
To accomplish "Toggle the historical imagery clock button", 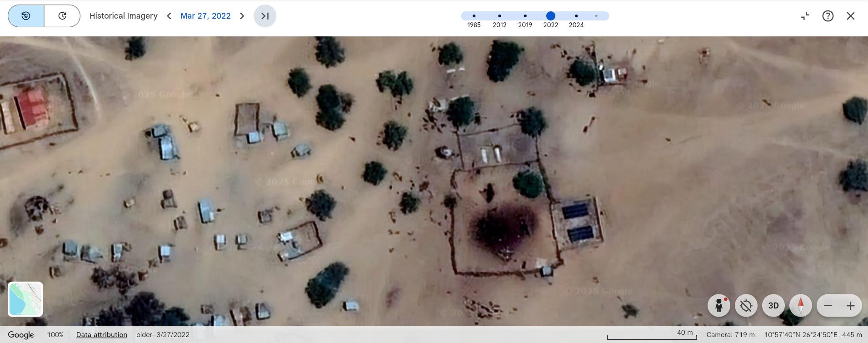I will tap(26, 16).
